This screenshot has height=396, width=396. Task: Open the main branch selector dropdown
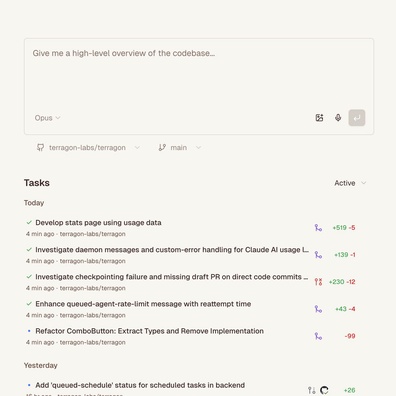179,147
